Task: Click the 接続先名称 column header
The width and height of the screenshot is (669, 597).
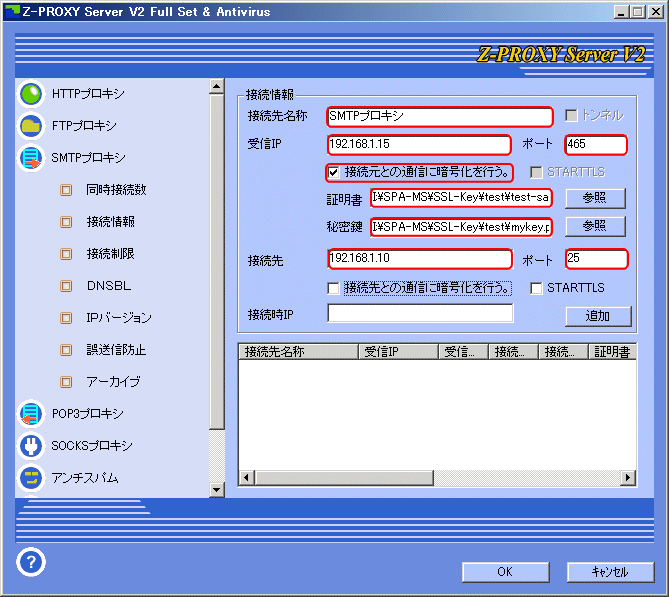Action: point(298,352)
